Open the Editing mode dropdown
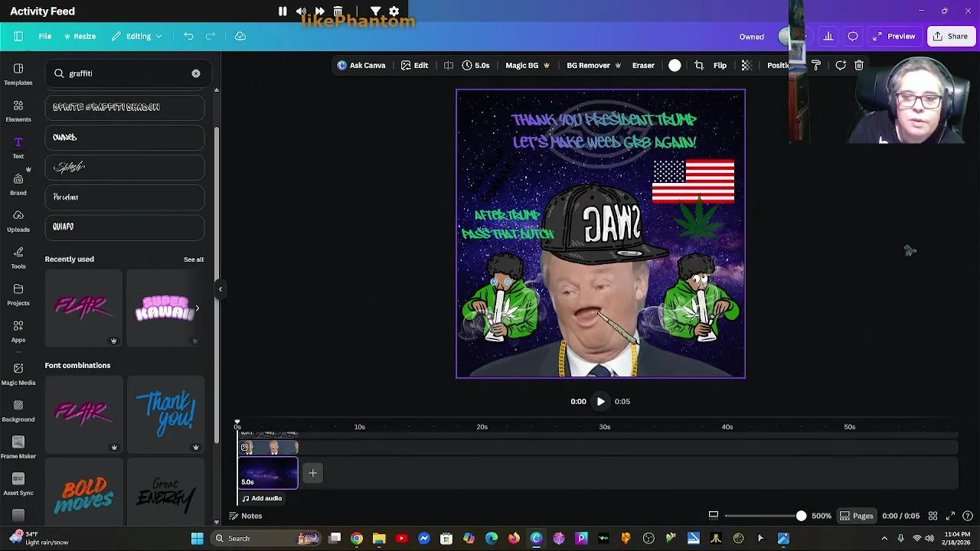 tap(137, 36)
